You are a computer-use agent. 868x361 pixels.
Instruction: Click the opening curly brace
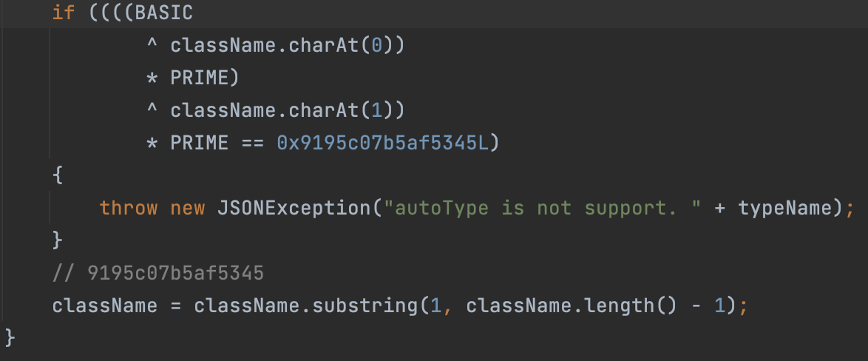pyautogui.click(x=58, y=176)
